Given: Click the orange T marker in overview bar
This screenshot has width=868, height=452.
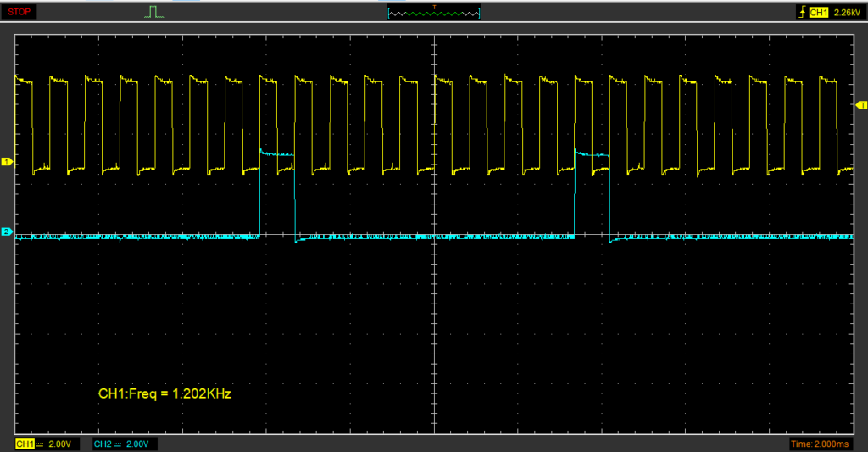Looking at the screenshot, I should pyautogui.click(x=434, y=7).
